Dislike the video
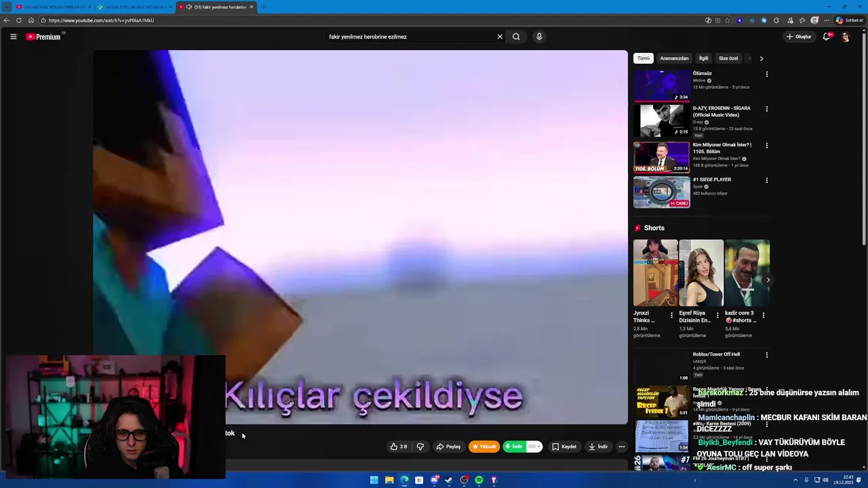 420,447
